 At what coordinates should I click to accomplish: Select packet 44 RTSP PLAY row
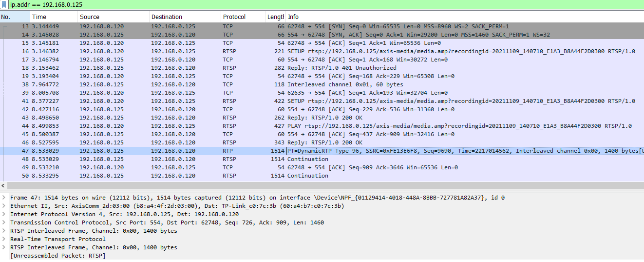[322, 126]
